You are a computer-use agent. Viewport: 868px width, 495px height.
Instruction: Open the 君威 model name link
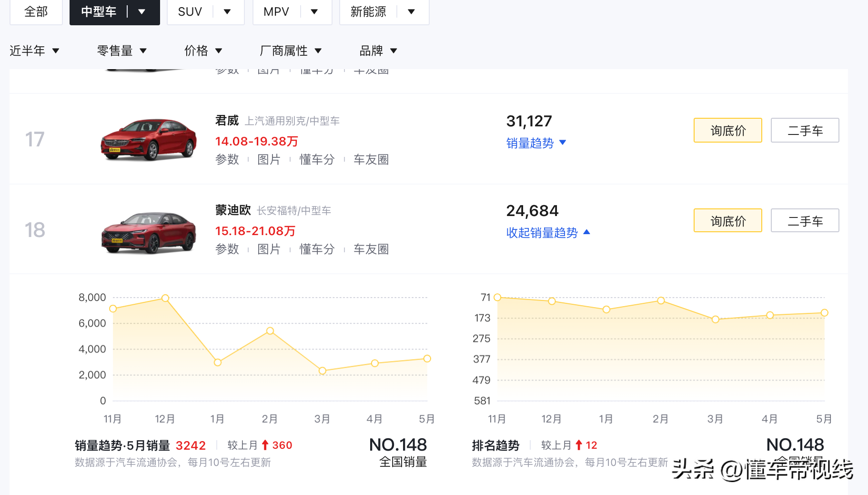227,121
